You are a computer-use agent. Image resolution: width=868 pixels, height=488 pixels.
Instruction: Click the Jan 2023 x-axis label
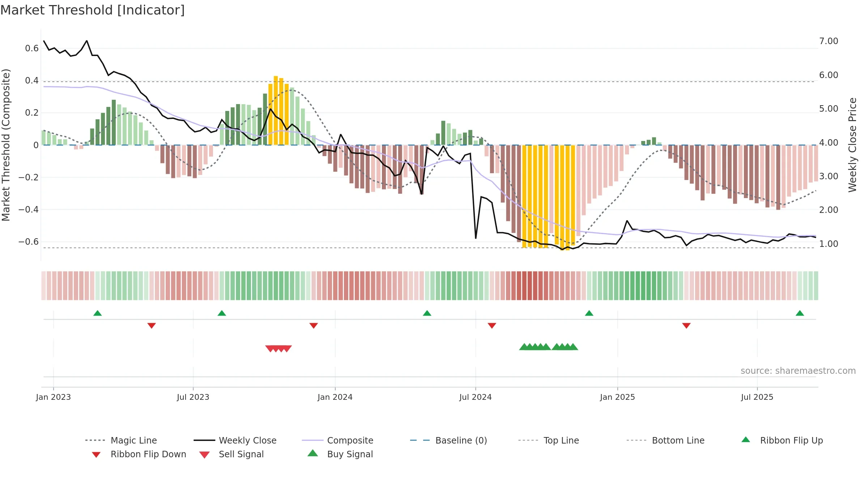coord(54,397)
